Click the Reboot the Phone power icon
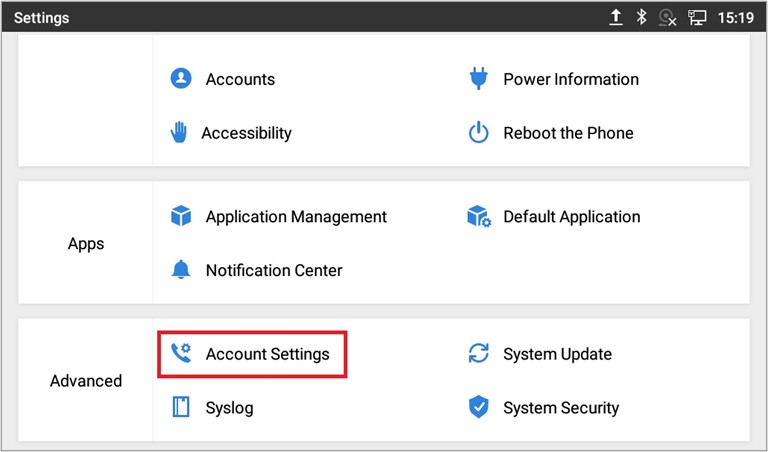The width and height of the screenshot is (768, 452). (478, 133)
